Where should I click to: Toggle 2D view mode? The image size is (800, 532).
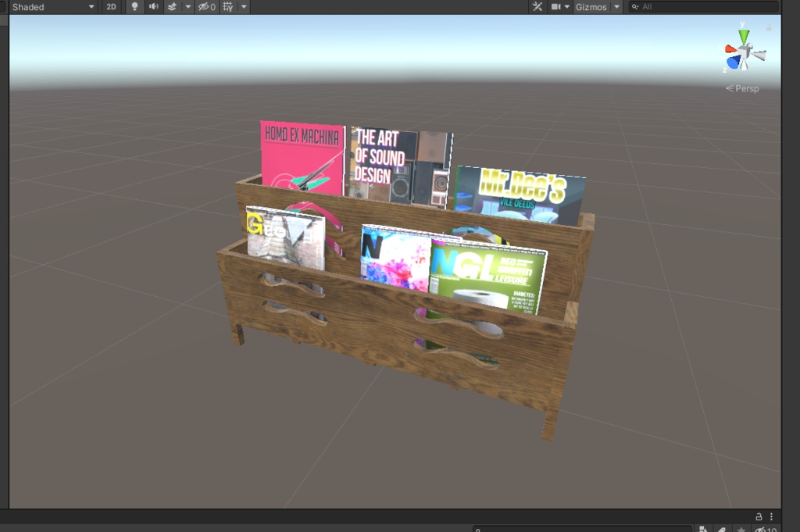pyautogui.click(x=112, y=7)
